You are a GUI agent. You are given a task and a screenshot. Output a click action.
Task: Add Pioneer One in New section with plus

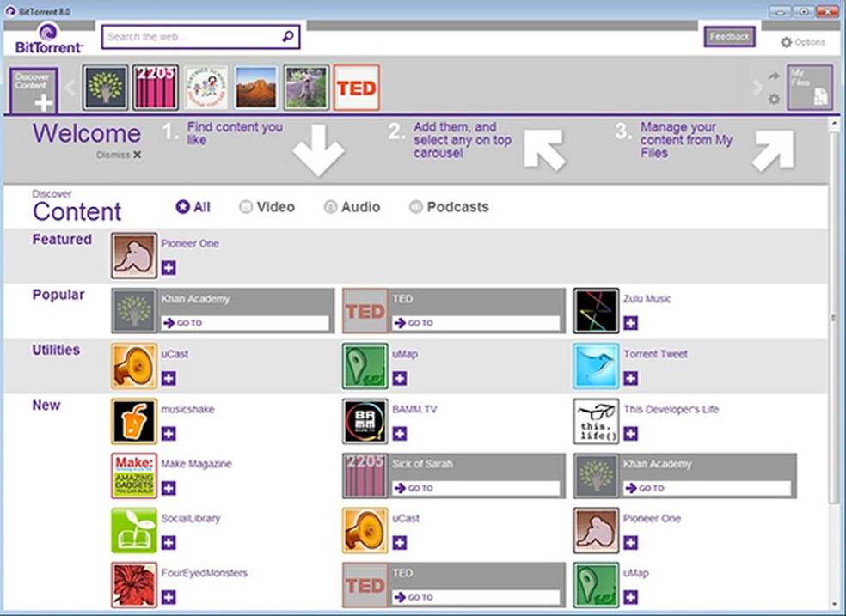point(631,543)
